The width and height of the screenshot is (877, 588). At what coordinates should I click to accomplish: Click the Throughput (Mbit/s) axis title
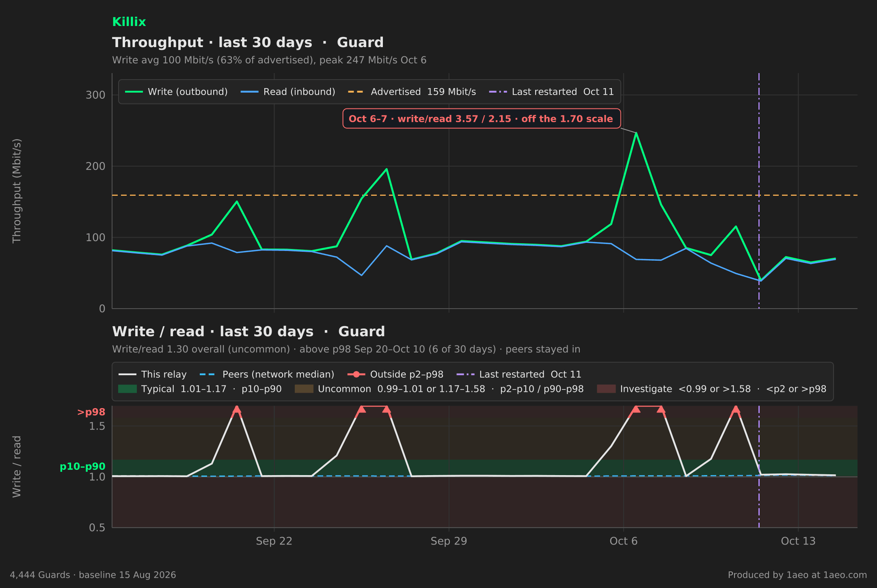[17, 191]
